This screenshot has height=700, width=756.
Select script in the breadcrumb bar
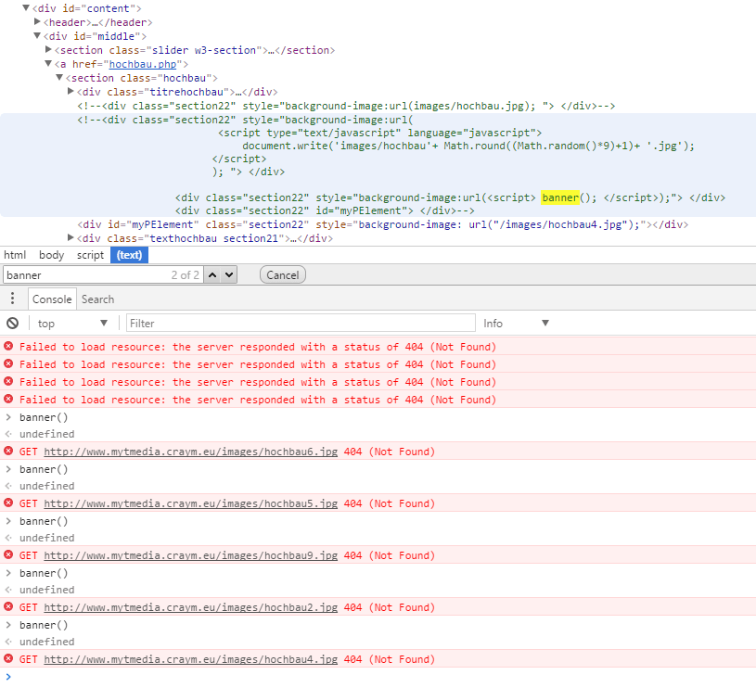pos(90,255)
